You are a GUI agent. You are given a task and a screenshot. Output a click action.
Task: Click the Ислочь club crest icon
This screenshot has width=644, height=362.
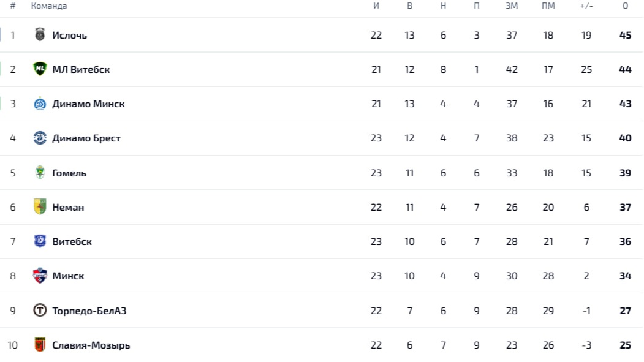[x=40, y=34]
